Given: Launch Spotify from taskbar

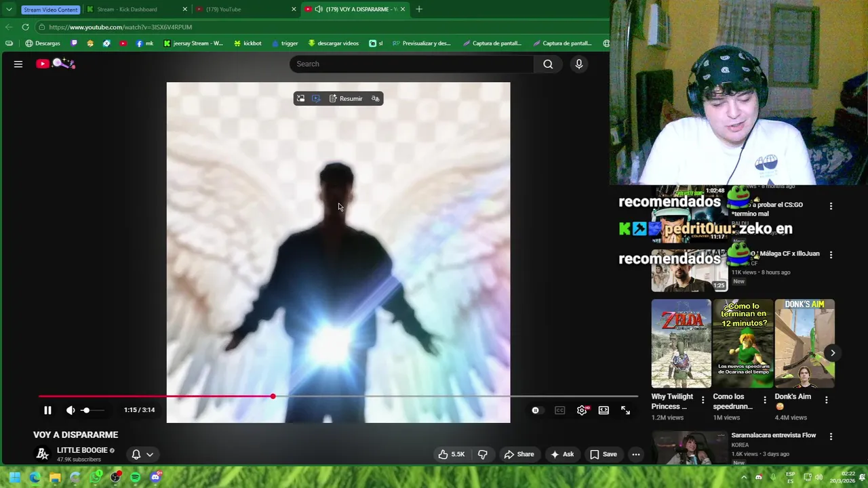Looking at the screenshot, I should coord(135,477).
